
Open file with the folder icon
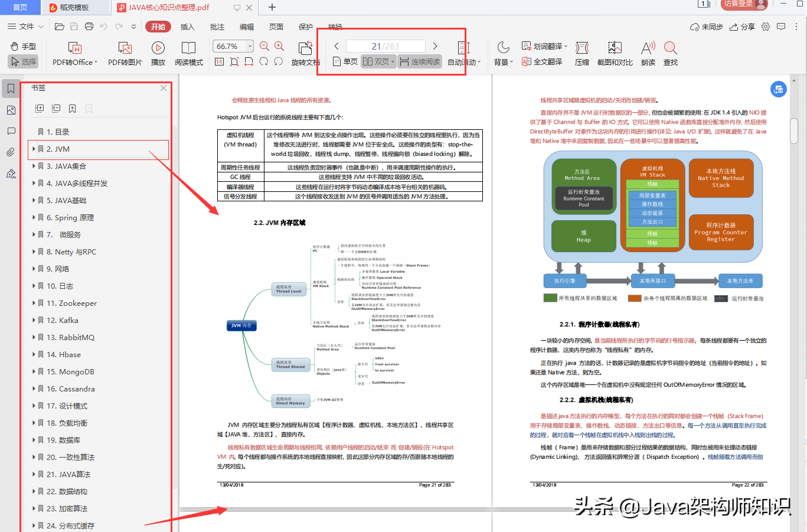pos(59,27)
